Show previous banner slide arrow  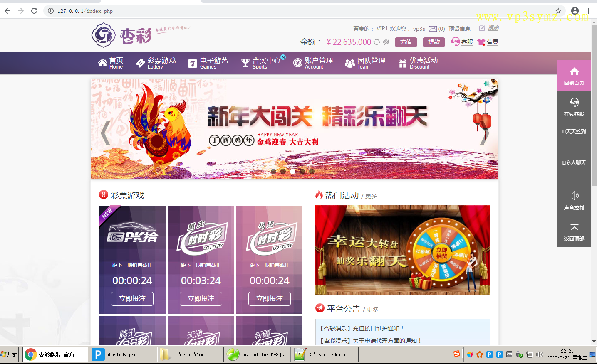click(106, 133)
